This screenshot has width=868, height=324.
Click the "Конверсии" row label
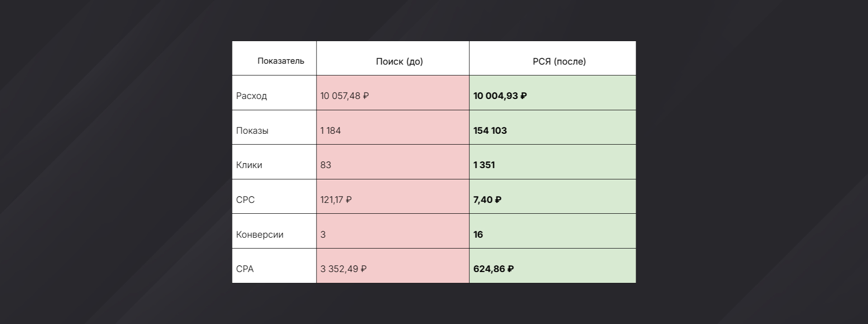[259, 235]
